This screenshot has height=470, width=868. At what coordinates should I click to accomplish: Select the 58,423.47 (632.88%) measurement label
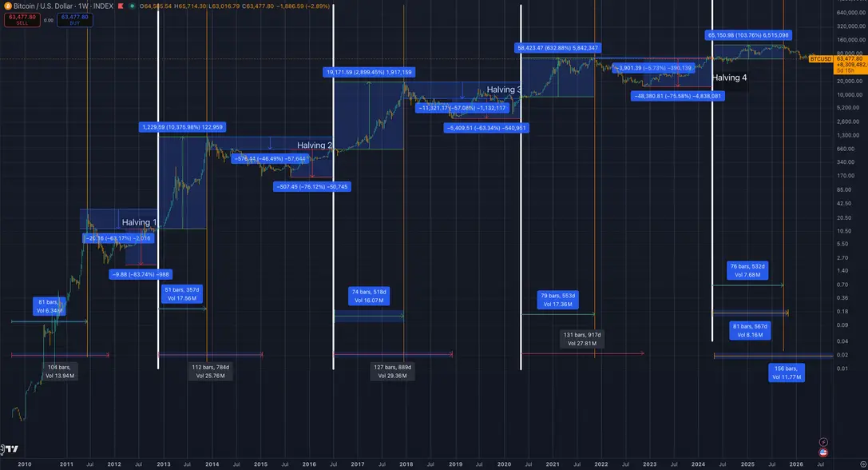[x=557, y=48]
